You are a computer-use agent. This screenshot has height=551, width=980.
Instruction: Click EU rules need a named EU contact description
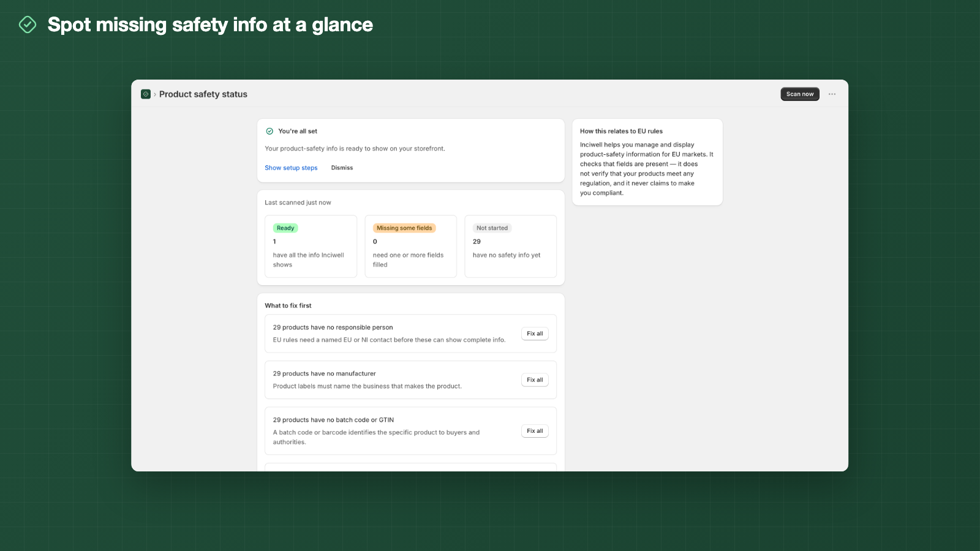pyautogui.click(x=389, y=340)
